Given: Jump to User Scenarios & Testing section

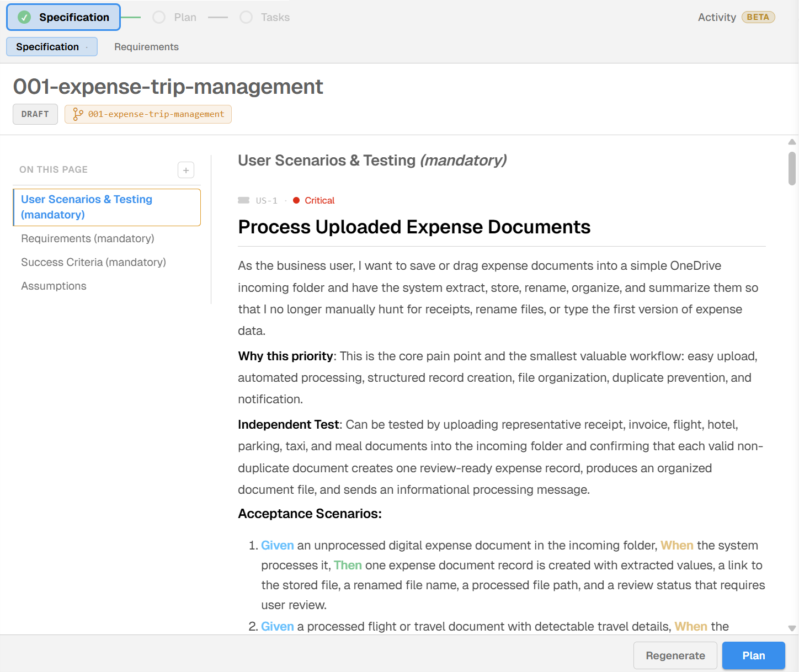Looking at the screenshot, I should [107, 207].
